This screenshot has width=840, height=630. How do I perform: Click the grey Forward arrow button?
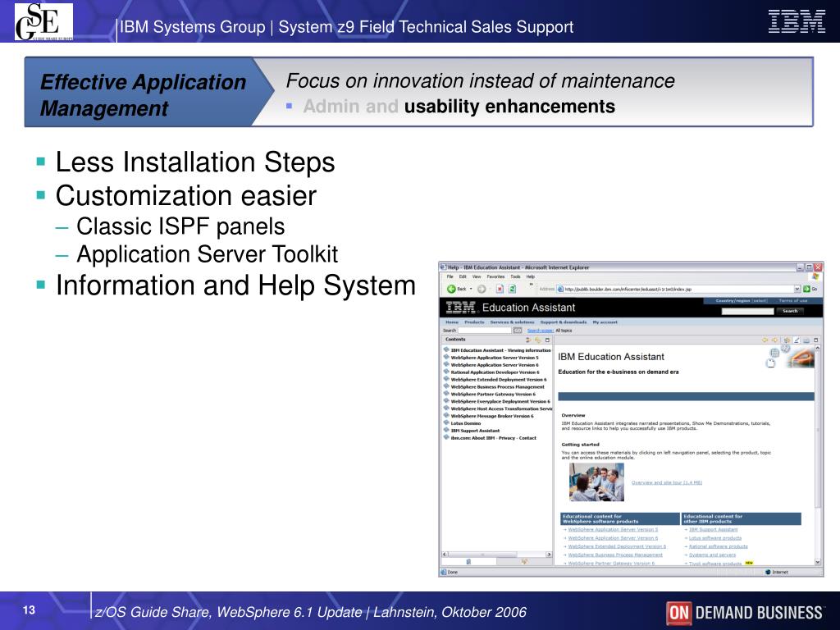pyautogui.click(x=482, y=289)
